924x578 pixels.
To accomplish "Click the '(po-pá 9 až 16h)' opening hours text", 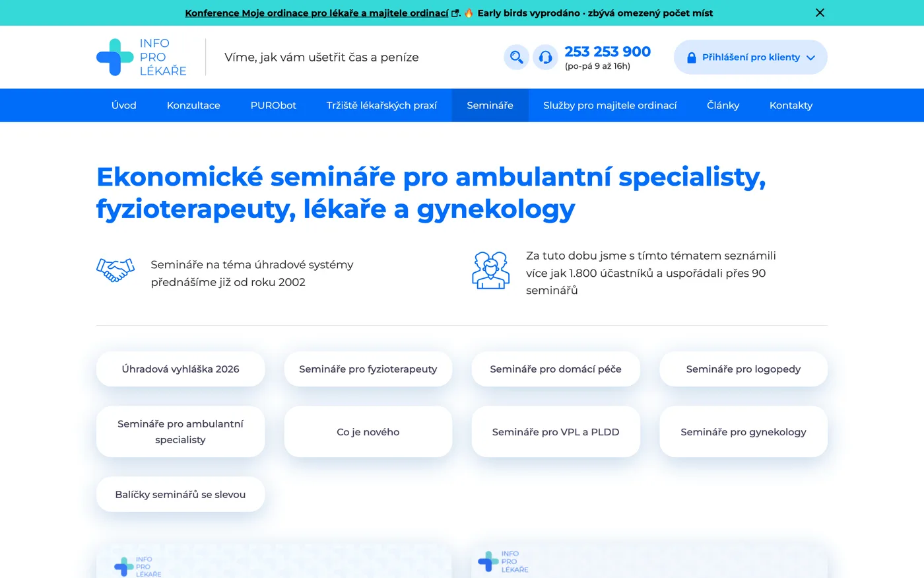I will (x=597, y=66).
